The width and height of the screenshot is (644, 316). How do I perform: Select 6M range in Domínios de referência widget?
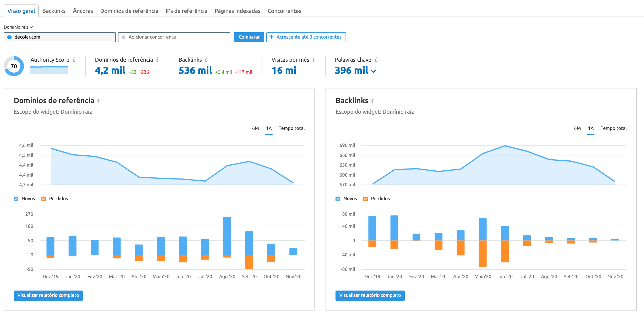click(x=255, y=128)
